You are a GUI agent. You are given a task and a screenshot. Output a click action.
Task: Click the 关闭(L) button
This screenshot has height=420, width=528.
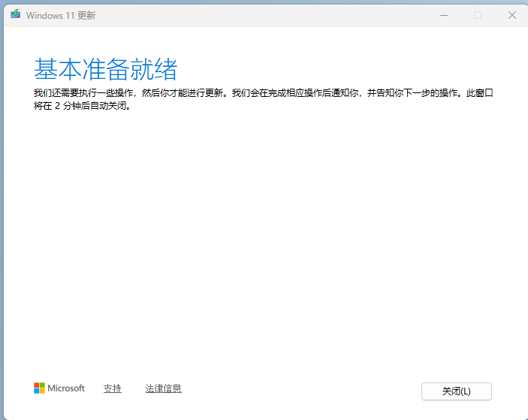click(457, 391)
